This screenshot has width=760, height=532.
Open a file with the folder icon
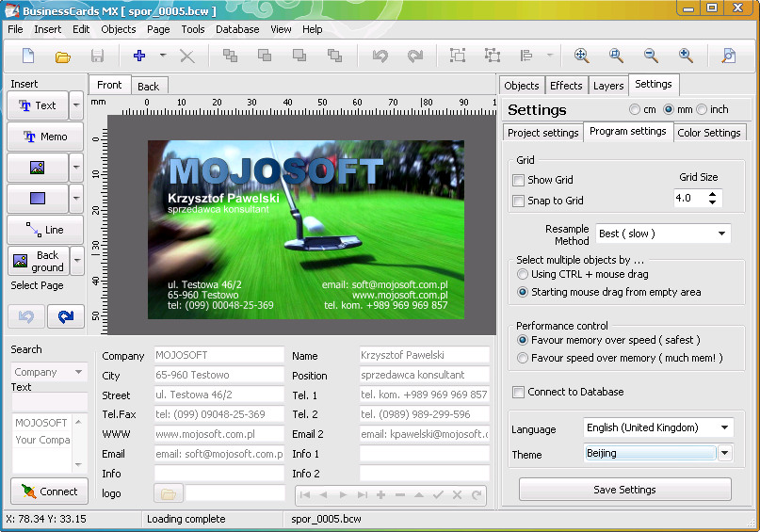click(62, 56)
